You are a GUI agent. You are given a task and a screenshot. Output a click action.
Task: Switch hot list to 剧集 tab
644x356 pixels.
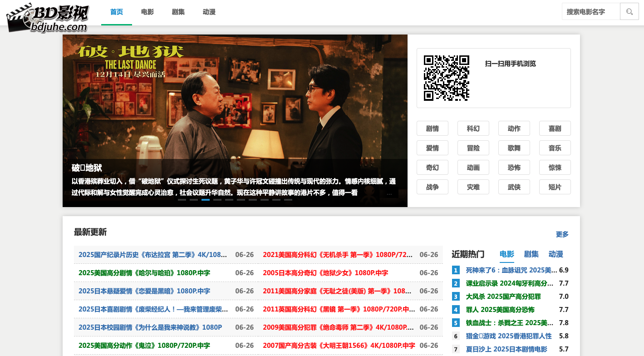click(531, 254)
